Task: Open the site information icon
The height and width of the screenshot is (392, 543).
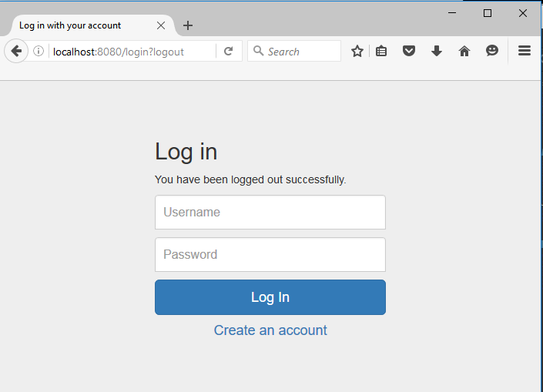Action: (39, 52)
